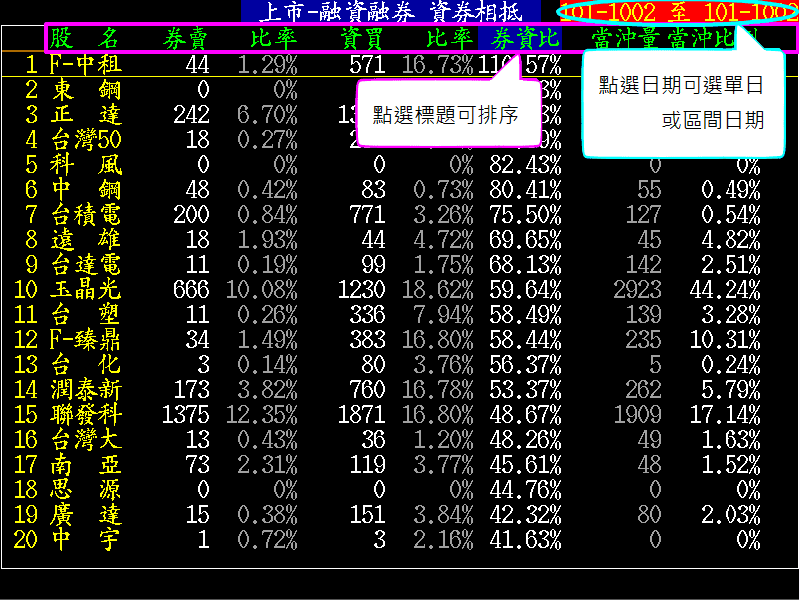Choose the 潤泰新 stock row
Viewport: 800px width, 600px height.
pos(84,389)
